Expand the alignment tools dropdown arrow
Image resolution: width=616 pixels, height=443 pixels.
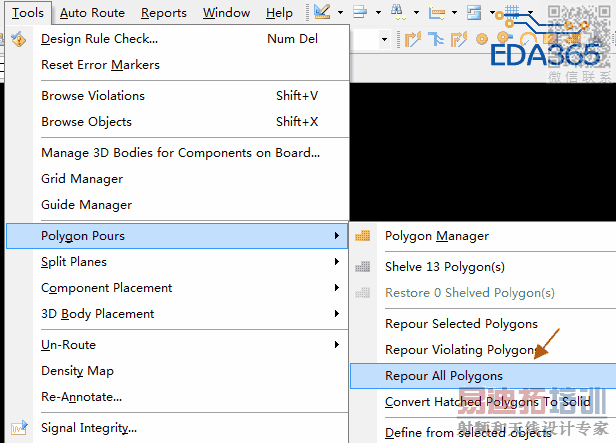(x=378, y=13)
